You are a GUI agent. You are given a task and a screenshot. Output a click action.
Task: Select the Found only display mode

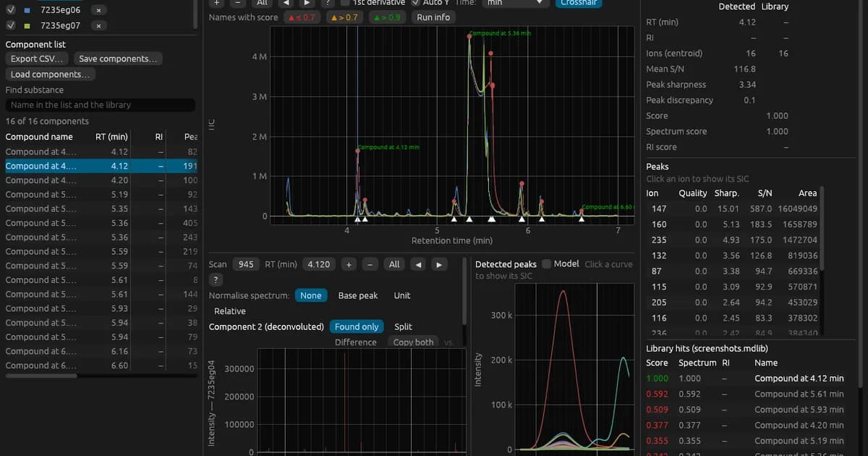[x=357, y=326]
